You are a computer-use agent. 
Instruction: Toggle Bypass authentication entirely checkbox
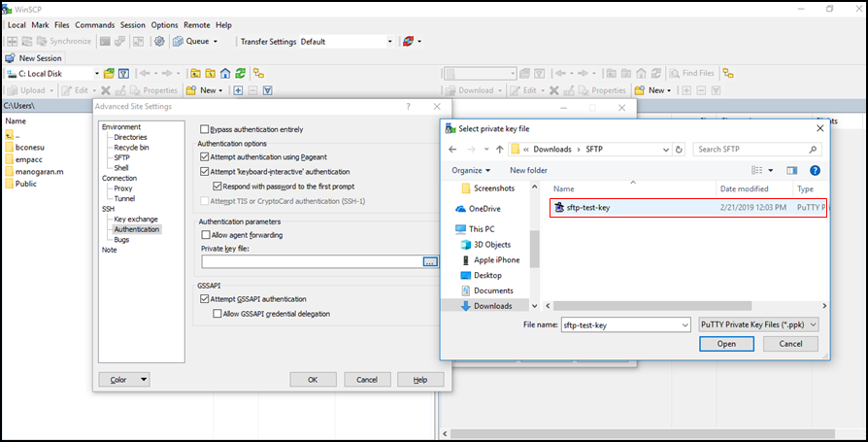[205, 129]
